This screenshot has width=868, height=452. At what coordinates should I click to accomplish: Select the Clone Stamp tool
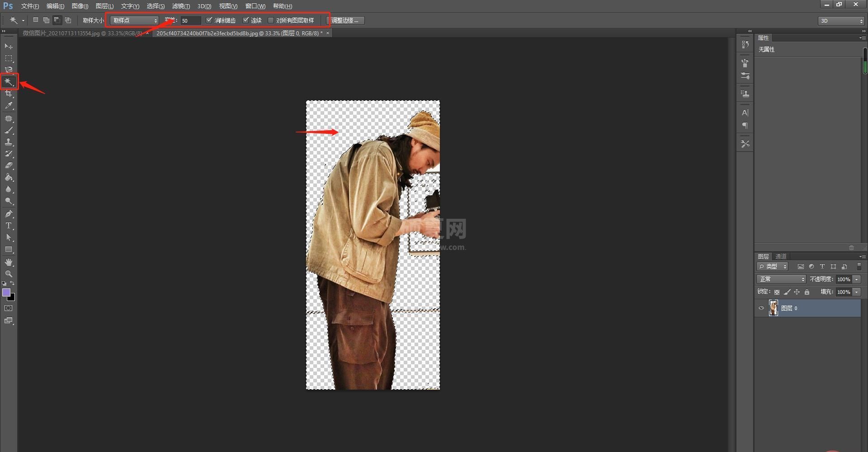(9, 142)
